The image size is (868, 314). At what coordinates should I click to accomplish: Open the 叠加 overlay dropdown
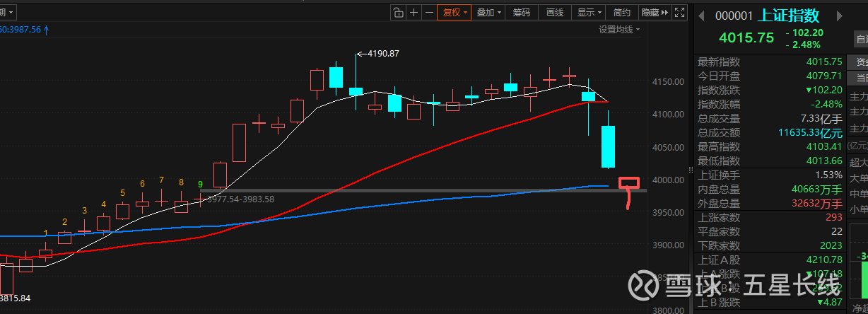488,12
